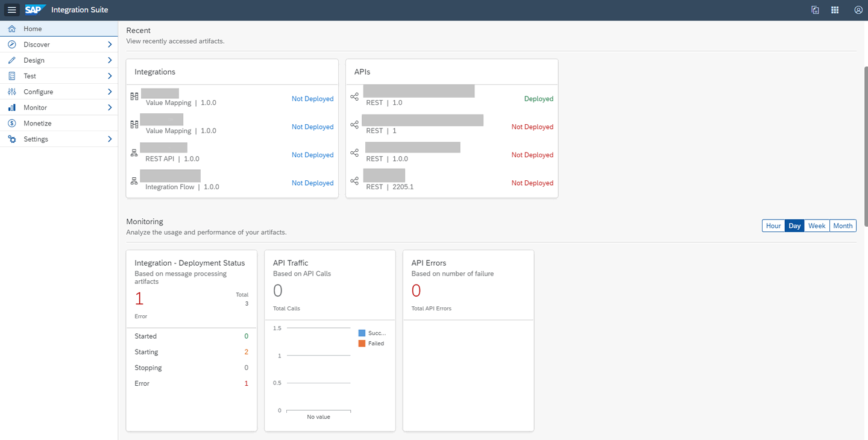868x440 pixels.
Task: Click the Design pencil icon
Action: pyautogui.click(x=12, y=60)
